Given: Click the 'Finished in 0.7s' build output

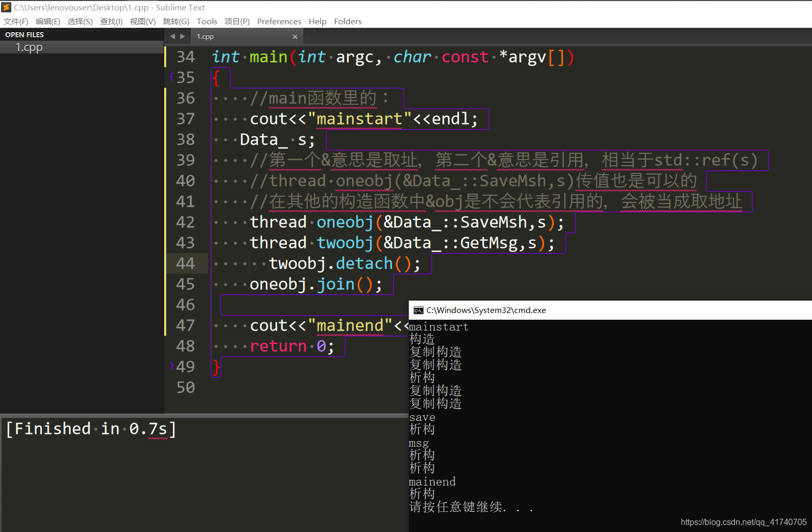Looking at the screenshot, I should [91, 429].
